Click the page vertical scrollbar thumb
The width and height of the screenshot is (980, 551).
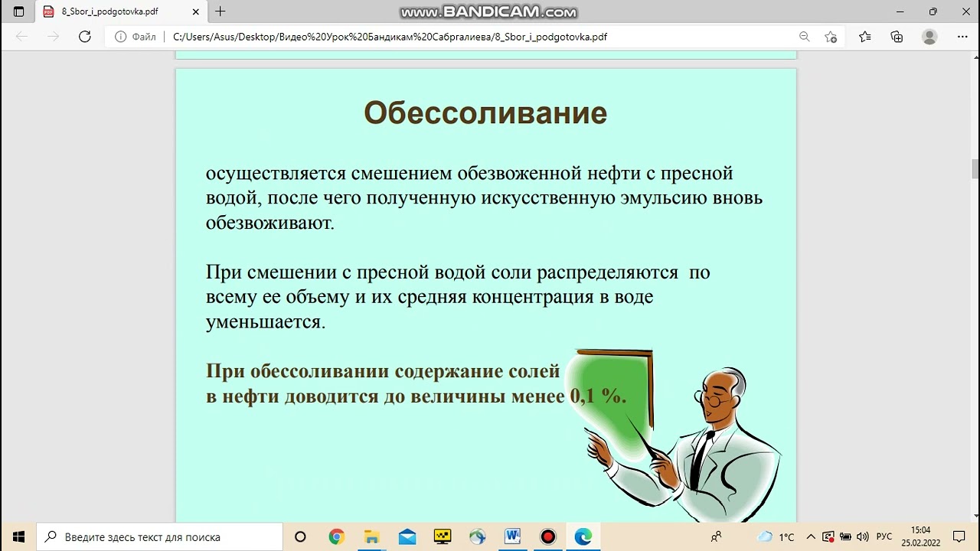click(x=975, y=168)
